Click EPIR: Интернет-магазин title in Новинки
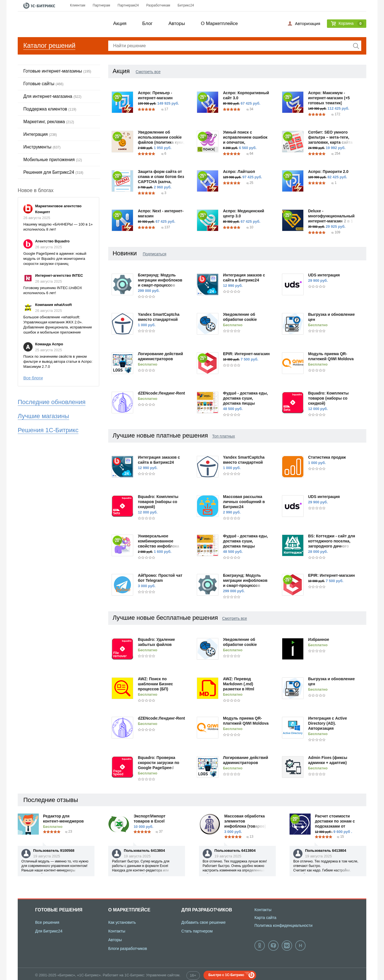Image resolution: width=384 pixels, height=980 pixels. click(x=246, y=354)
